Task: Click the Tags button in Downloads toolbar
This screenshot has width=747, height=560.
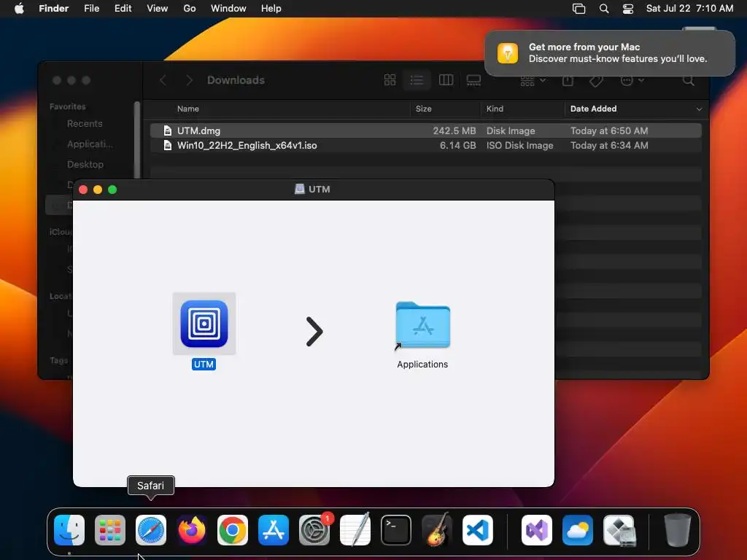Action: coord(596,80)
